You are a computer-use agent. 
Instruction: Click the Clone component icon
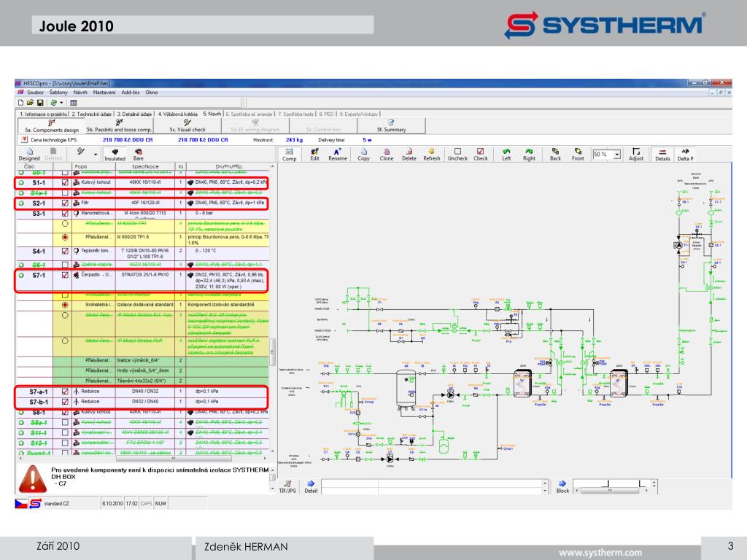tap(387, 155)
